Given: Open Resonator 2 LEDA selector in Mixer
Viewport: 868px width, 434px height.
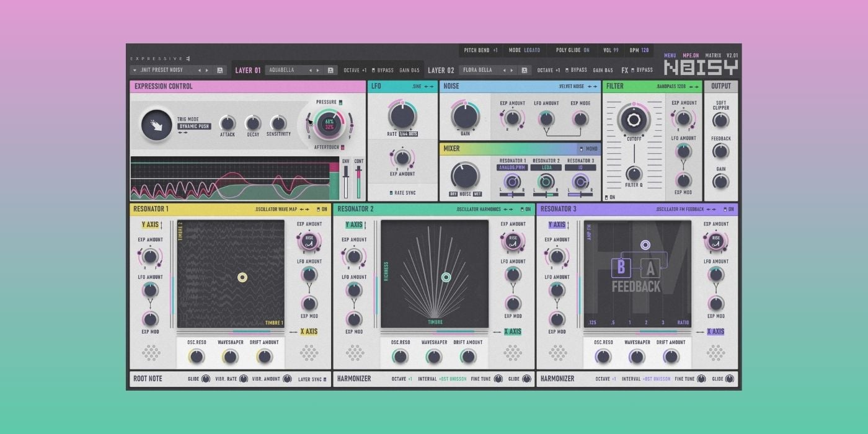Looking at the screenshot, I should 546,167.
